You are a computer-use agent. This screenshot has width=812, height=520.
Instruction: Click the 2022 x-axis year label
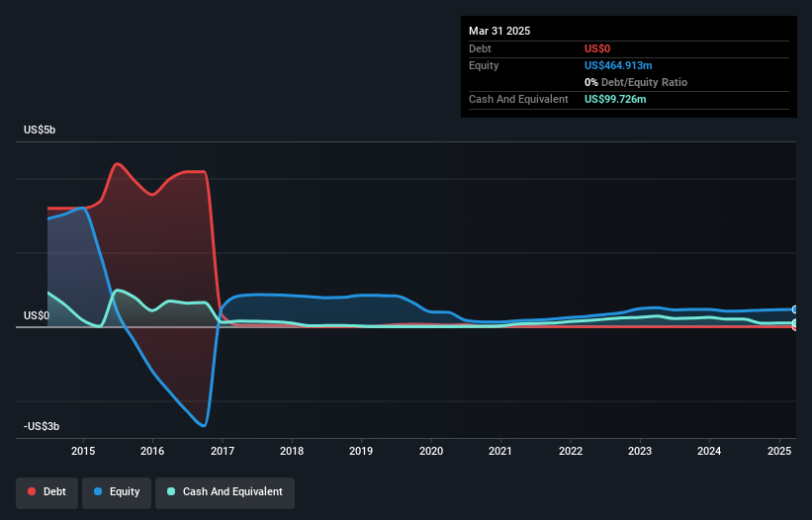570,451
